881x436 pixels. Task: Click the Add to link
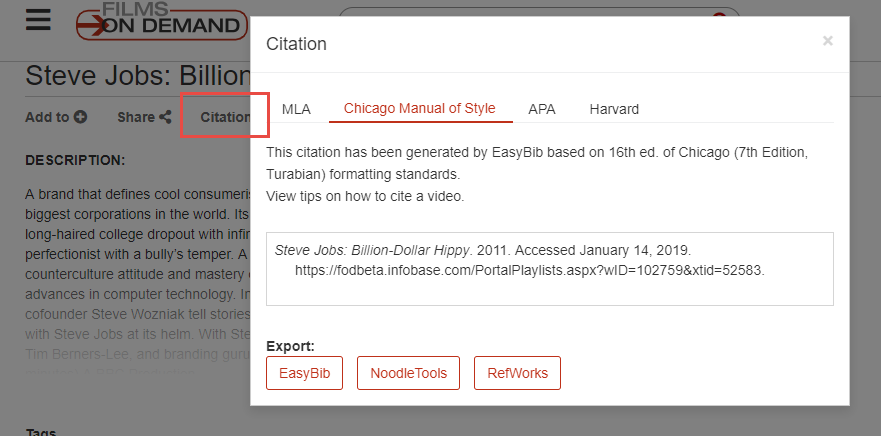(x=56, y=117)
